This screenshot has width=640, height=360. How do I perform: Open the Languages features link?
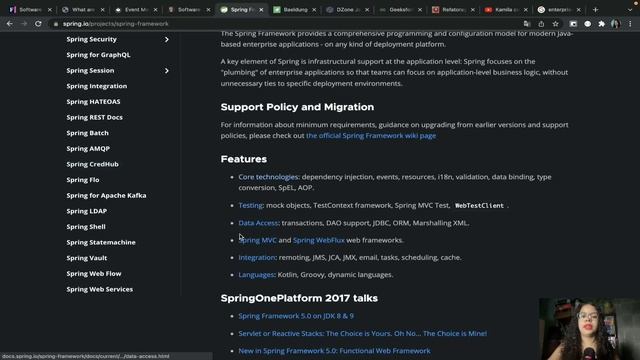pos(256,275)
